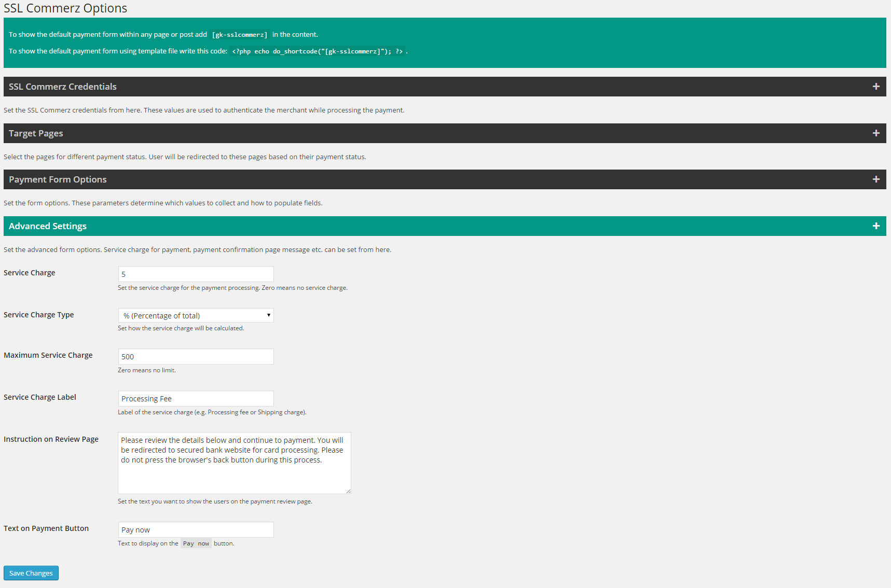
Task: Click the 'Pay now' code hint text
Action: 196,543
